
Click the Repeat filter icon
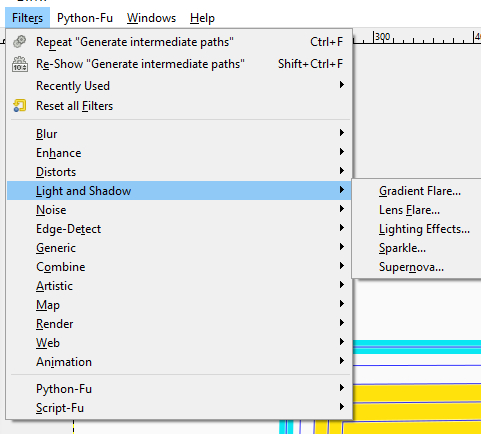tap(19, 42)
